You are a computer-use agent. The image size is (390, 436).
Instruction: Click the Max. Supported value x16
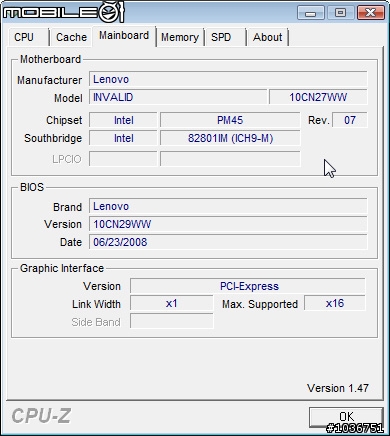[335, 304]
